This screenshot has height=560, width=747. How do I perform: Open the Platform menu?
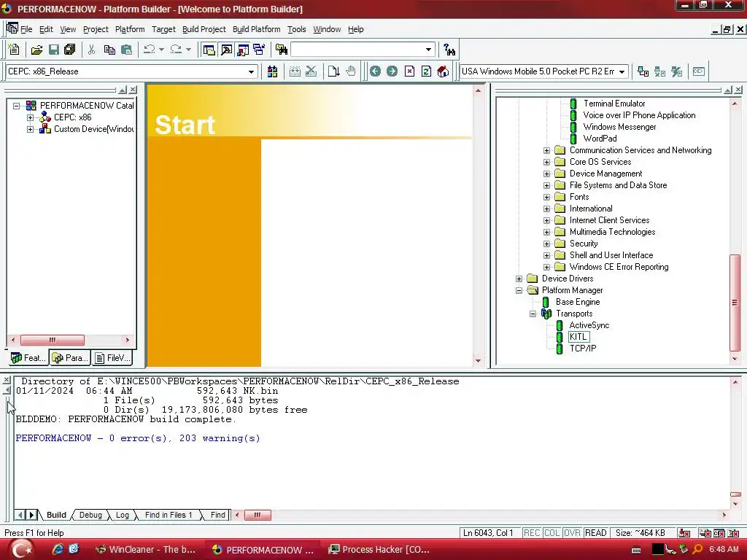pyautogui.click(x=130, y=29)
